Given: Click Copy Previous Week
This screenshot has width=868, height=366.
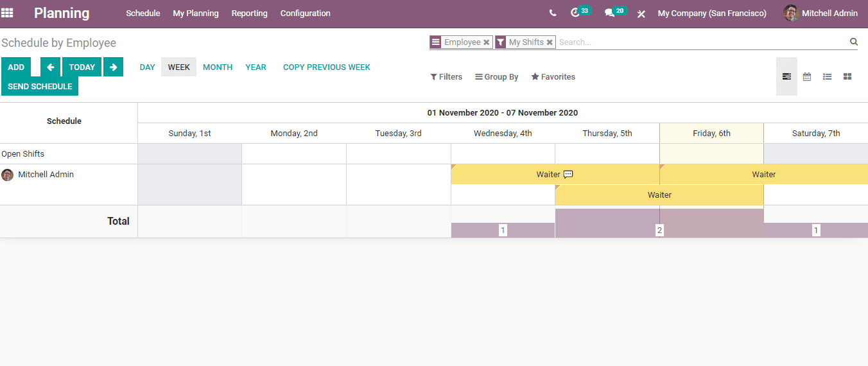Looking at the screenshot, I should [327, 67].
